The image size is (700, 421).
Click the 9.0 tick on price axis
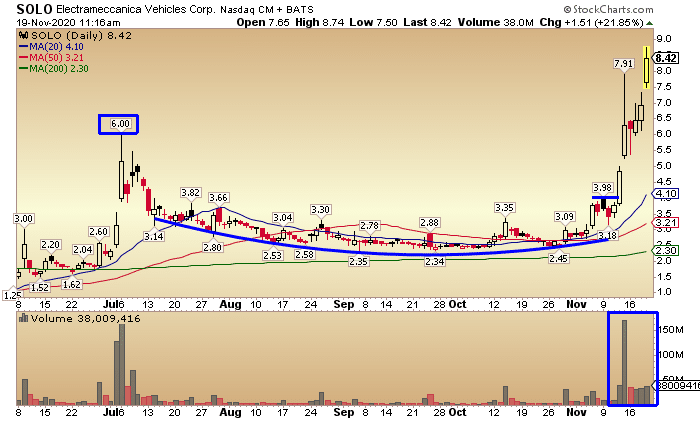pyautogui.click(x=663, y=39)
